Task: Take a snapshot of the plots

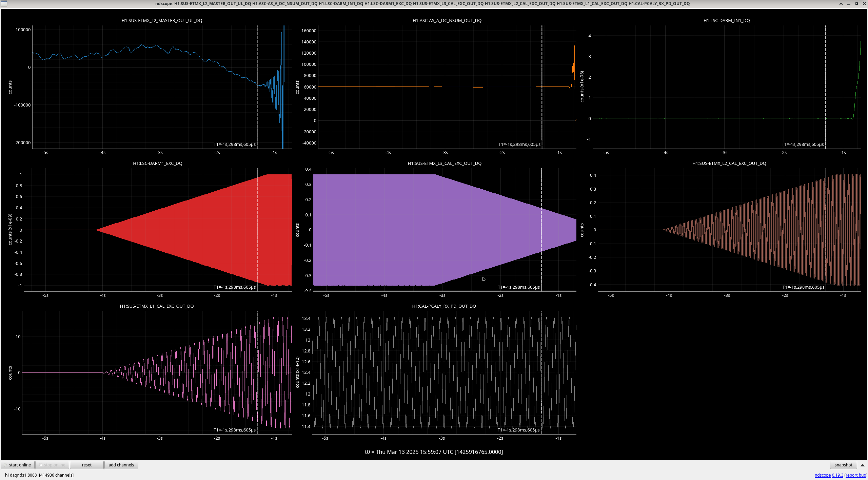Action: pyautogui.click(x=843, y=465)
